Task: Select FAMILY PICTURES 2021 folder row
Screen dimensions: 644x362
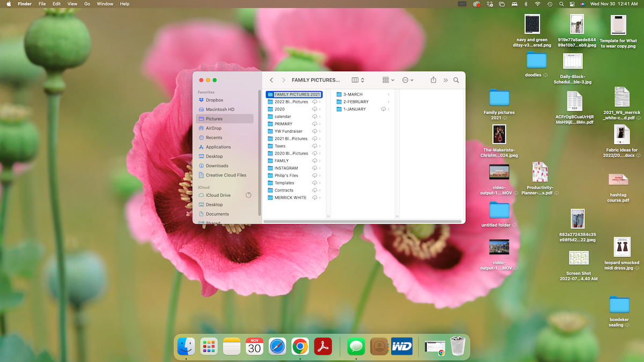Action: pos(294,94)
